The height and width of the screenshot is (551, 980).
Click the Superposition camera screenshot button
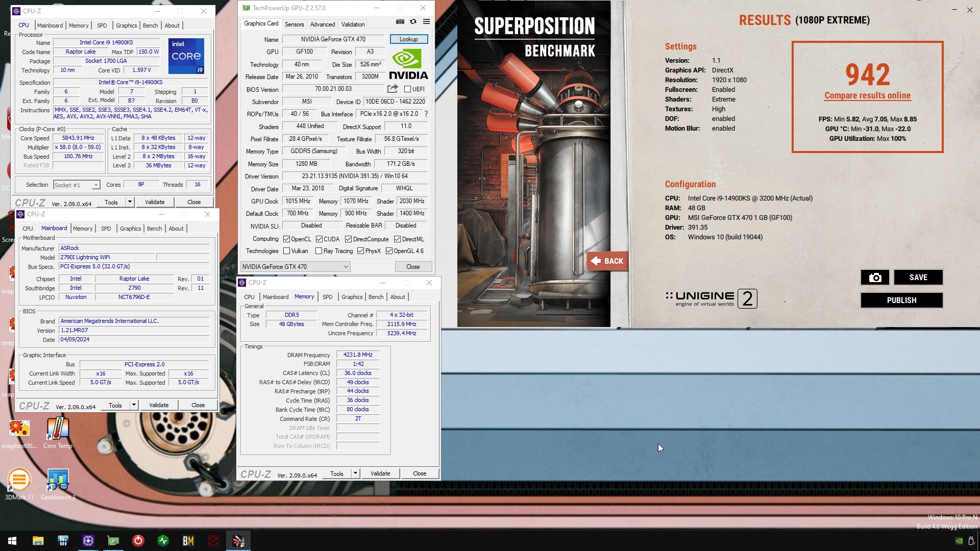click(x=875, y=278)
